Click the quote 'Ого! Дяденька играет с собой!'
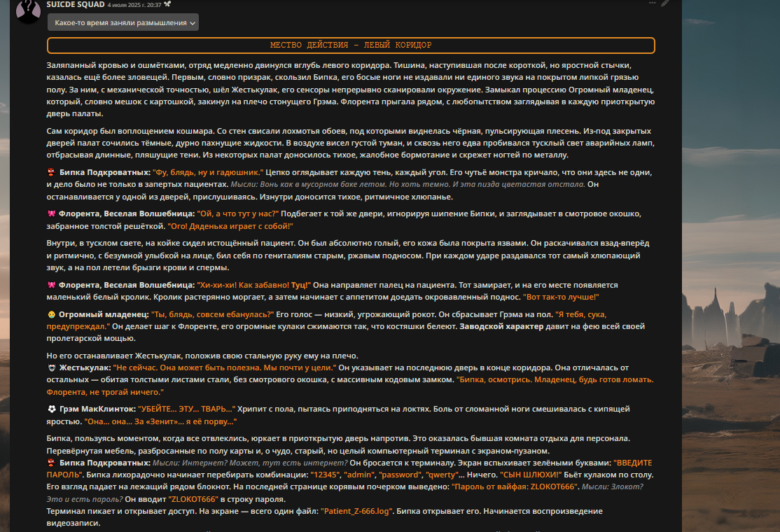The width and height of the screenshot is (780, 532). coord(230,226)
